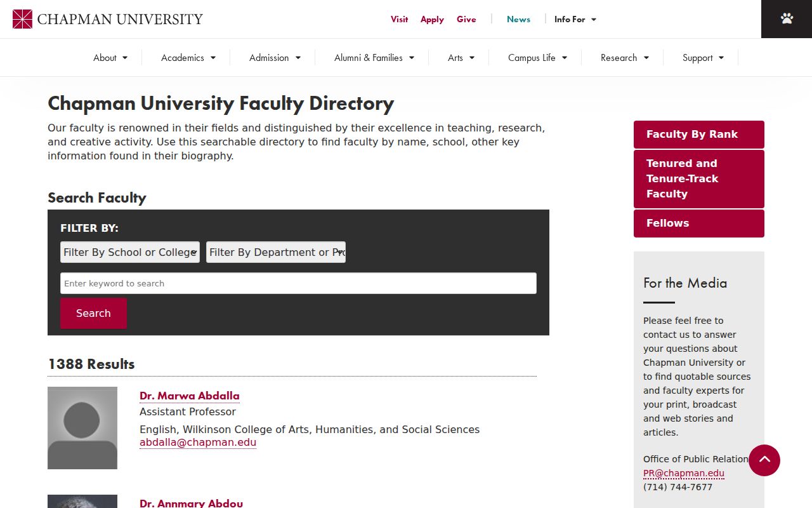Open the Admission navigation menu
Screen dimensions: 812x508
point(275,58)
